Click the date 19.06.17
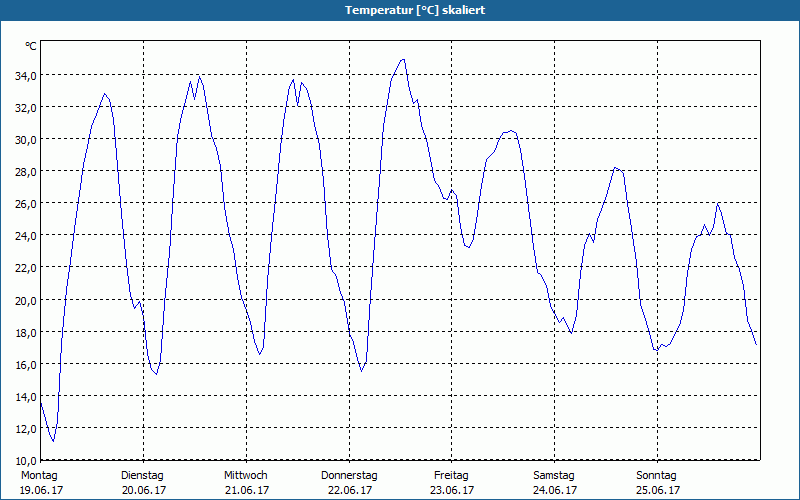 click(41, 490)
